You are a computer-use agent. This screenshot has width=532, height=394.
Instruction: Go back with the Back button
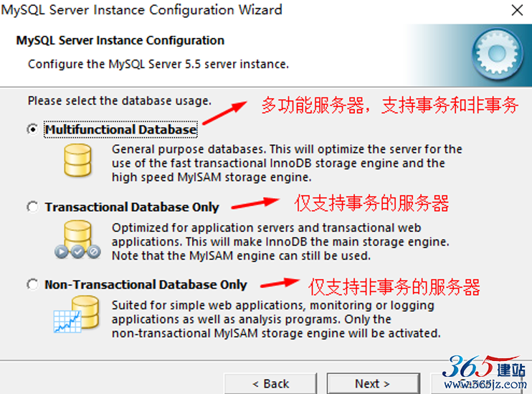(271, 384)
